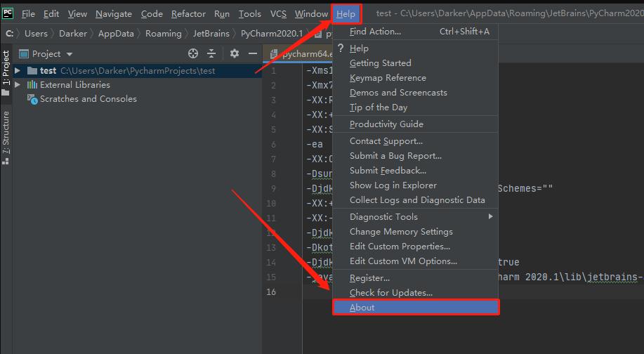Choose Submit Feedback... entry
644x354 pixels.
pos(415,171)
